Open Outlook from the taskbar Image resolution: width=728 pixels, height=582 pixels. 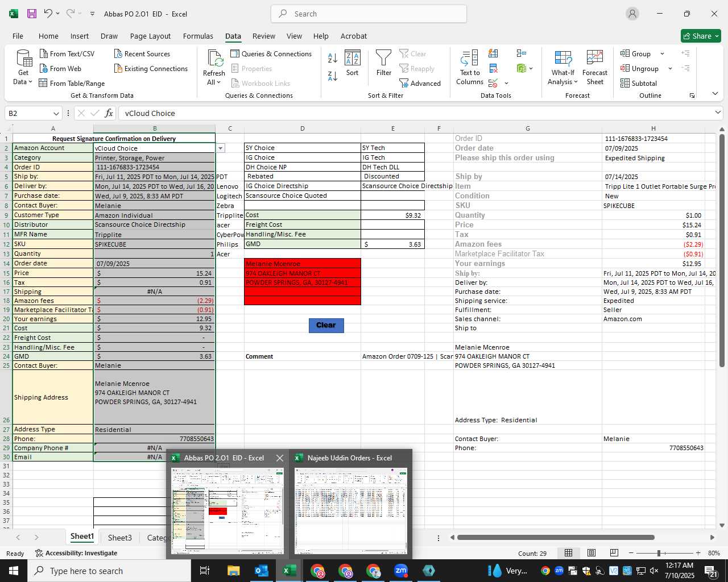[x=261, y=571]
